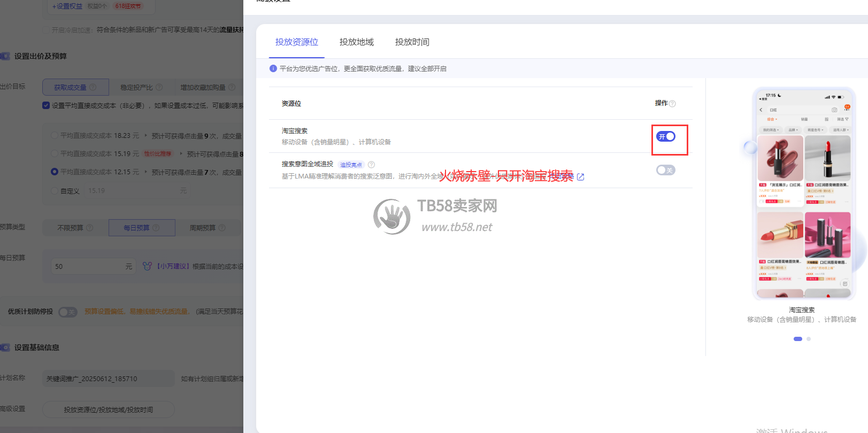
Task: Select 稳定投产比 bidding goal
Action: pyautogui.click(x=141, y=87)
